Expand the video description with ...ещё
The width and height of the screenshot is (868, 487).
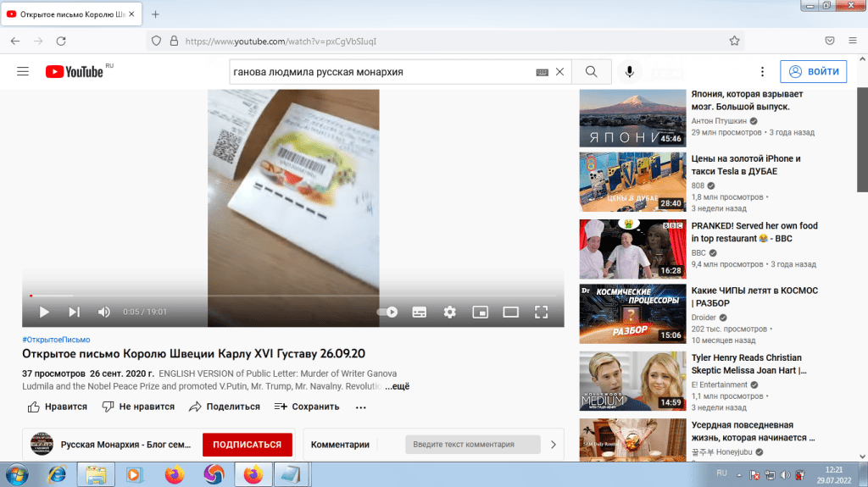(398, 386)
